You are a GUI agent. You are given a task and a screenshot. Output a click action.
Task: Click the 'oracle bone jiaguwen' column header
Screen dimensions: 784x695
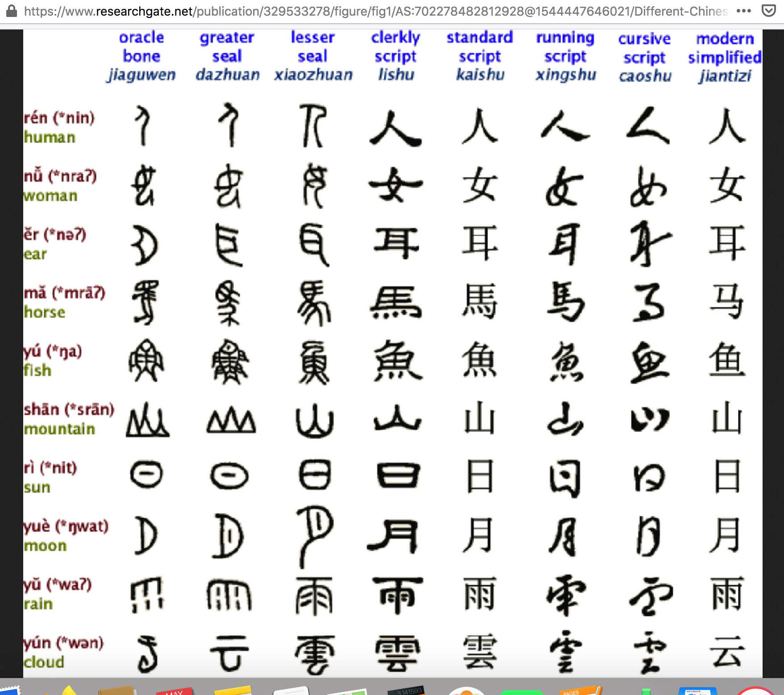[142, 56]
